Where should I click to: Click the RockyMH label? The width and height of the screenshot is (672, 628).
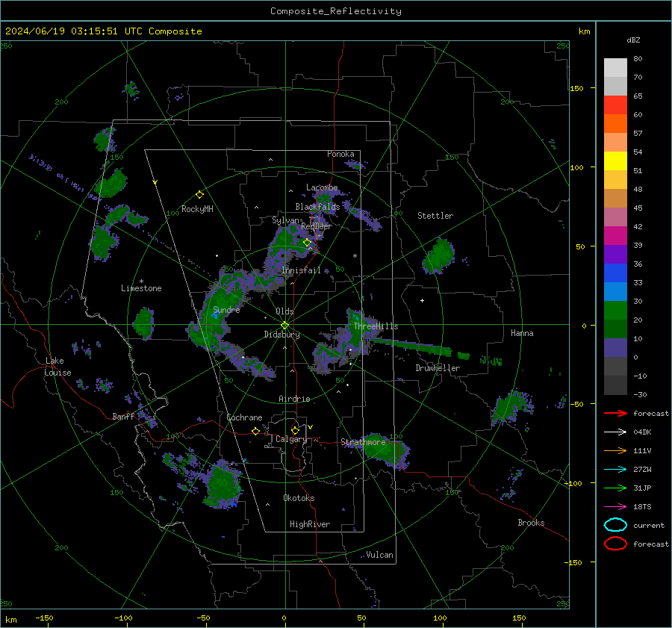(x=197, y=209)
